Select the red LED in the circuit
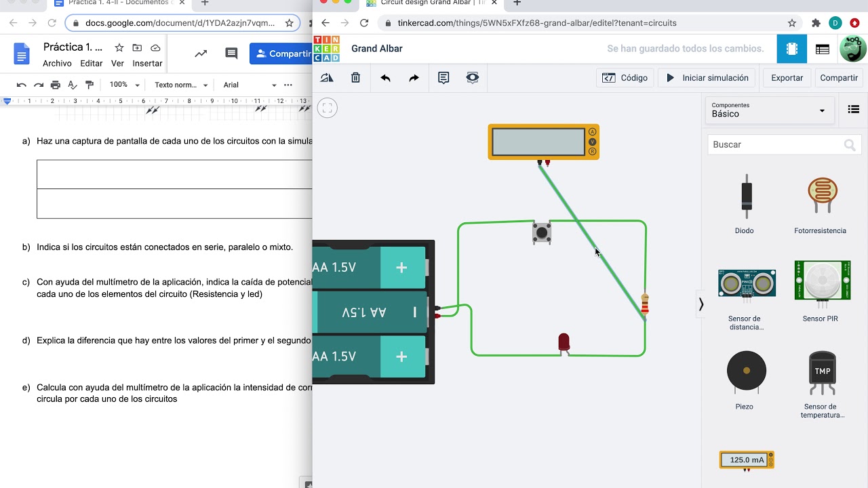 [x=564, y=343]
